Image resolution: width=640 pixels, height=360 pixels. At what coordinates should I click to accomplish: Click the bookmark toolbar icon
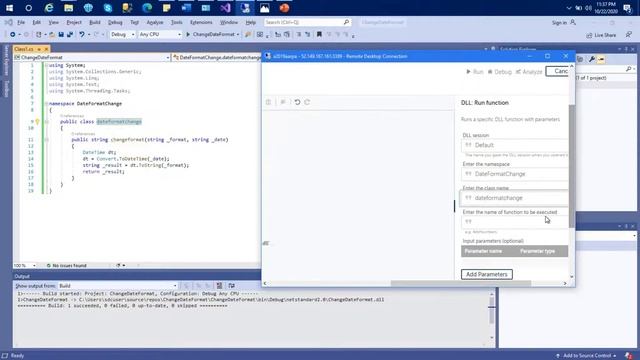point(319,35)
